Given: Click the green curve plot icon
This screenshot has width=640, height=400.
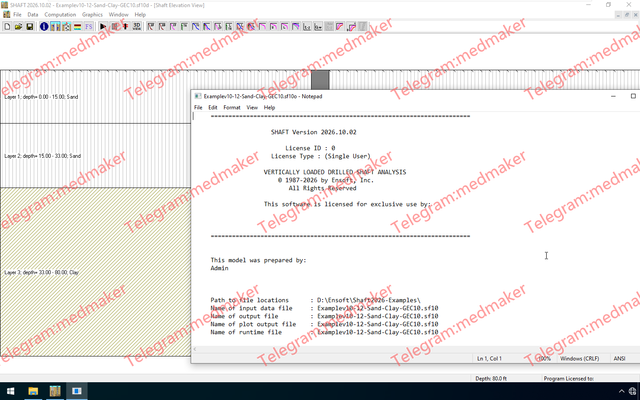Looking at the screenshot, I should 184,27.
